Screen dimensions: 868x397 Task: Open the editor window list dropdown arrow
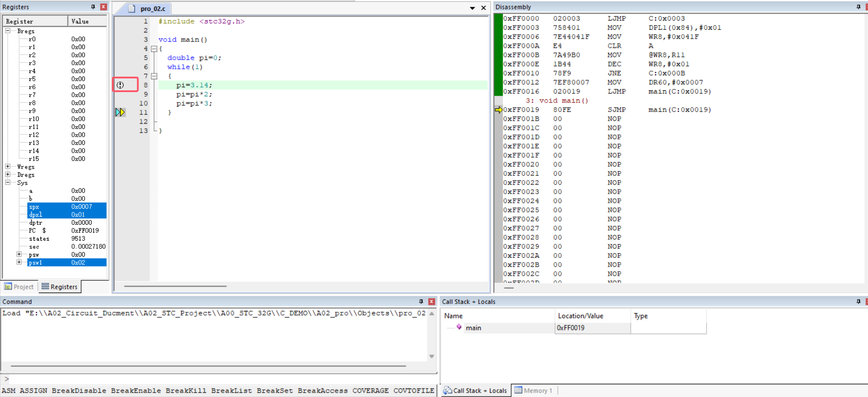pyautogui.click(x=473, y=8)
